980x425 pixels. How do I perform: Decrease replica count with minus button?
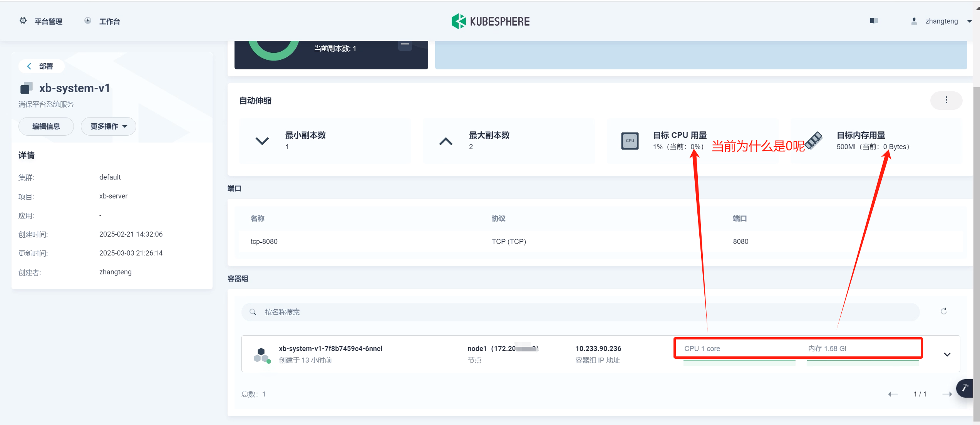tap(405, 45)
